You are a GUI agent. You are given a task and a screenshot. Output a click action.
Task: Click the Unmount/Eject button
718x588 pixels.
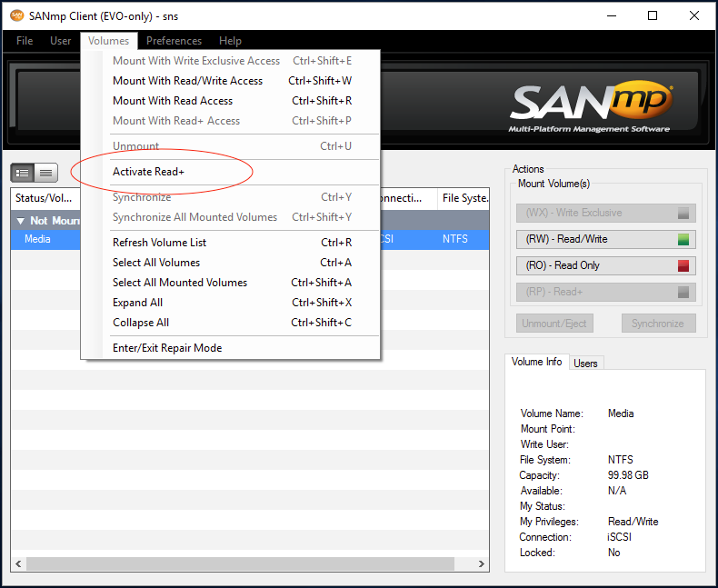[x=554, y=324]
